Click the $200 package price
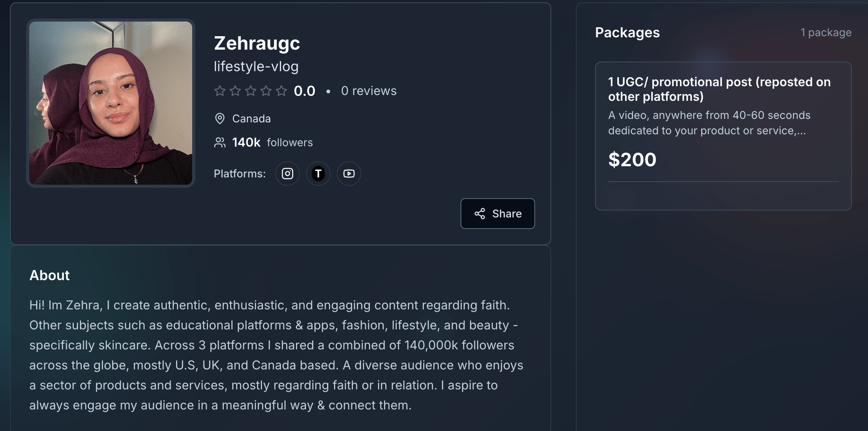Viewport: 868px width, 431px height. 632,159
